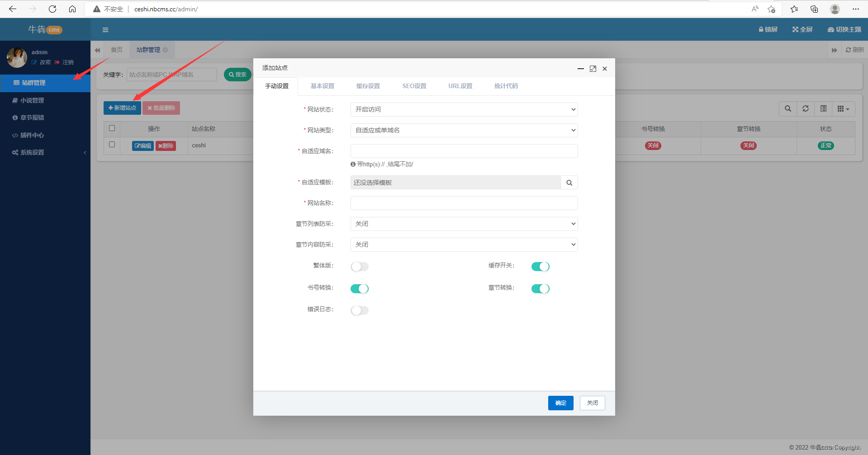Maximize the 添加站点 dialog
The height and width of the screenshot is (455, 868).
[x=593, y=69]
